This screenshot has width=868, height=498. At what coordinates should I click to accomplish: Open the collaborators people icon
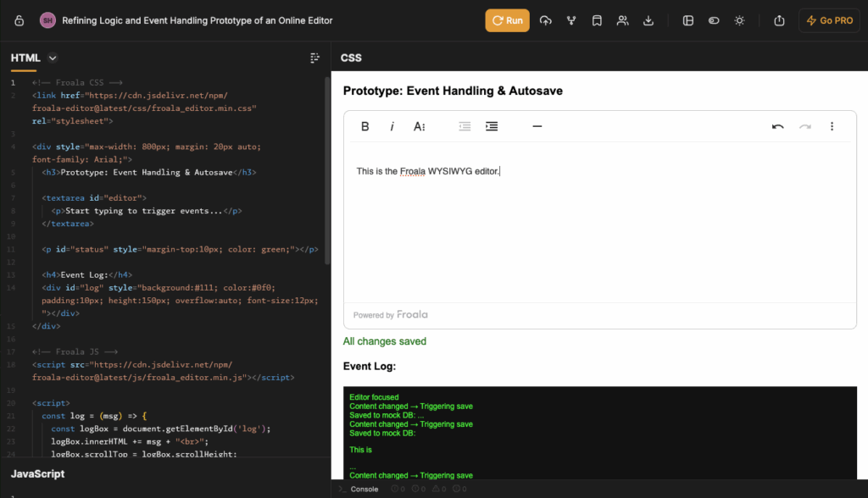pos(623,20)
